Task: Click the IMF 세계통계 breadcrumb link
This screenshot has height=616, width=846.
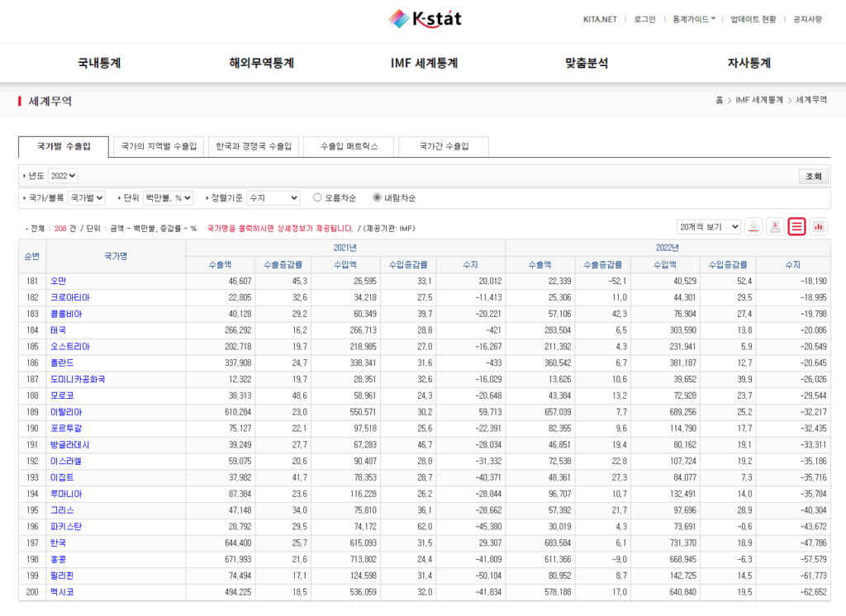Action: (x=759, y=100)
